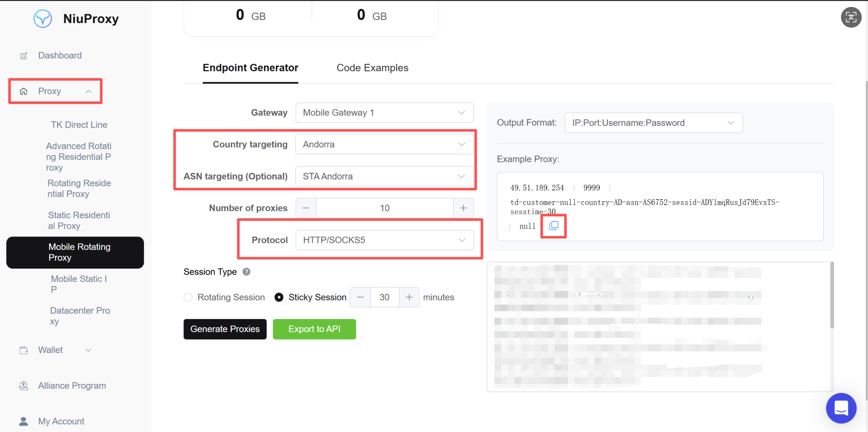Click the number of proxies input field
The height and width of the screenshot is (432, 868).
(x=384, y=208)
